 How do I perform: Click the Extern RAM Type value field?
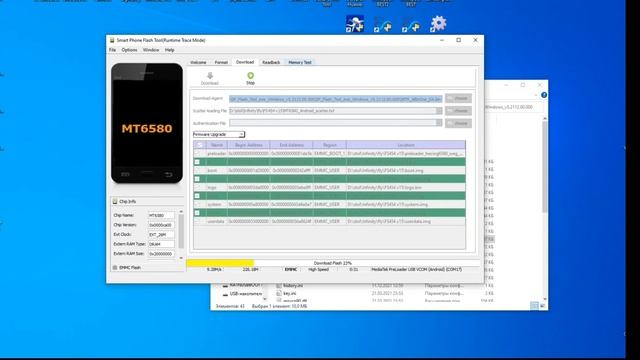[x=161, y=244]
